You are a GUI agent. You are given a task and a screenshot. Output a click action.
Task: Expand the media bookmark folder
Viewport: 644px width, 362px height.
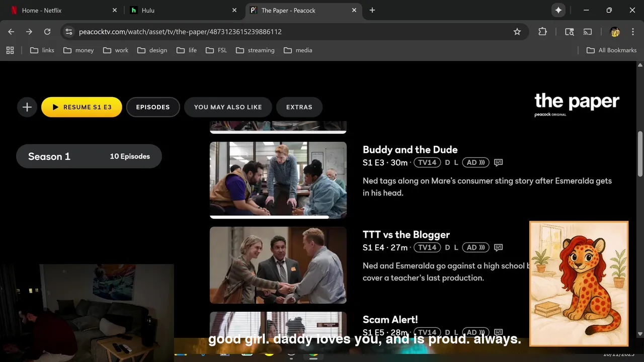[x=298, y=50]
